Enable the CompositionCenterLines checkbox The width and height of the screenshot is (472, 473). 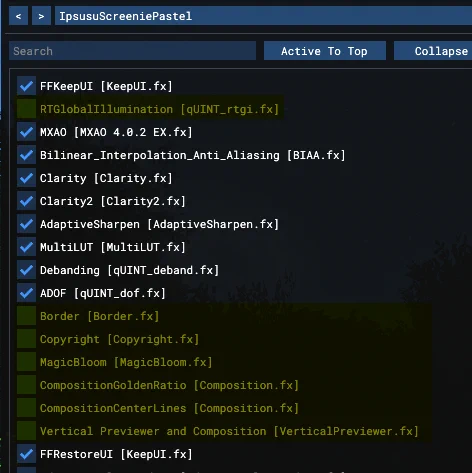tap(26, 408)
